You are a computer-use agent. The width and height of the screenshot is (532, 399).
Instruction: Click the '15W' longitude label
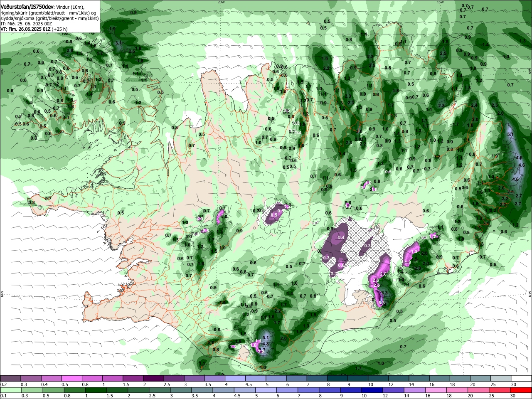click(440, 2)
